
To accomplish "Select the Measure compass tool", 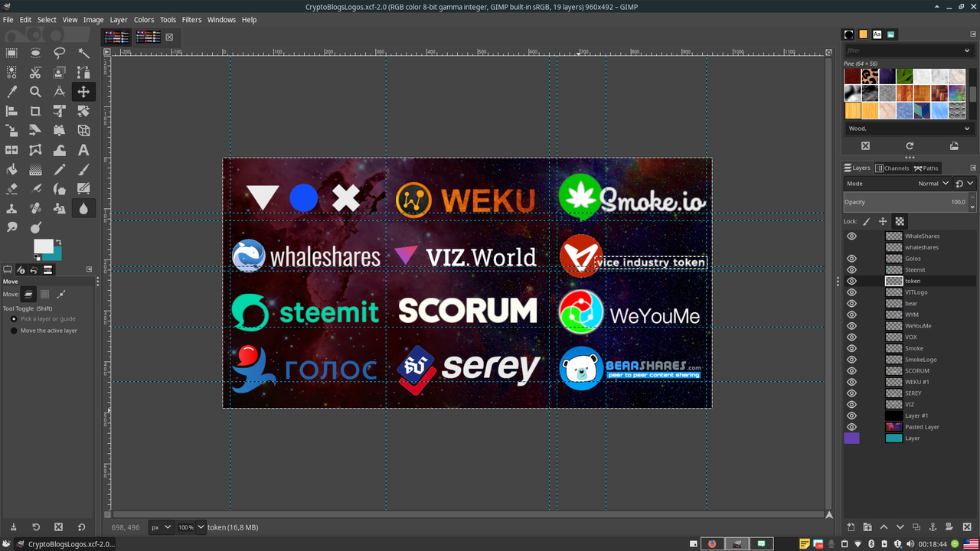I will click(x=59, y=91).
